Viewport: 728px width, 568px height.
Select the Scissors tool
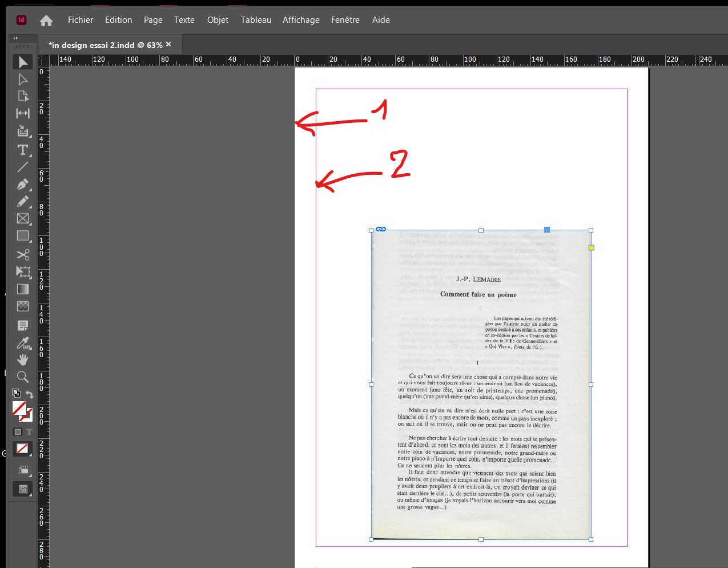[x=22, y=254]
